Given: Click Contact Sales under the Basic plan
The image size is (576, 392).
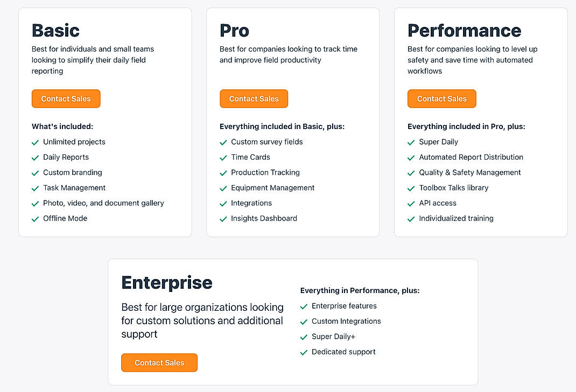Looking at the screenshot, I should click(66, 98).
